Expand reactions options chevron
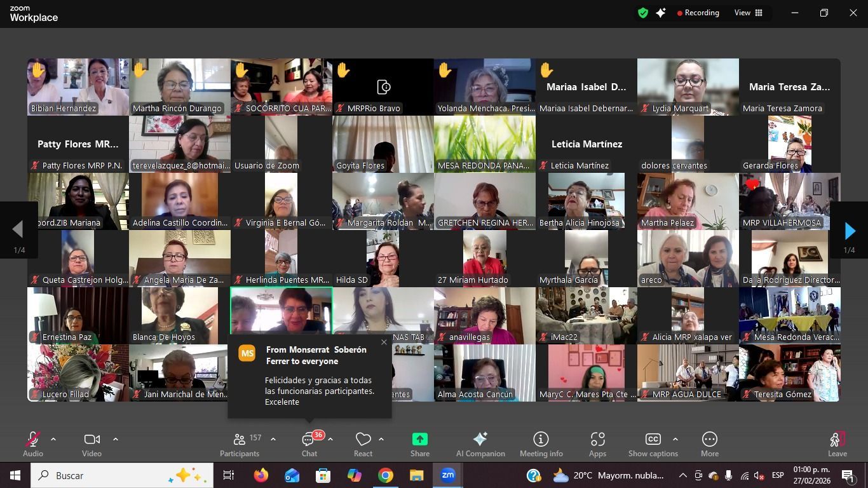 pos(381,439)
